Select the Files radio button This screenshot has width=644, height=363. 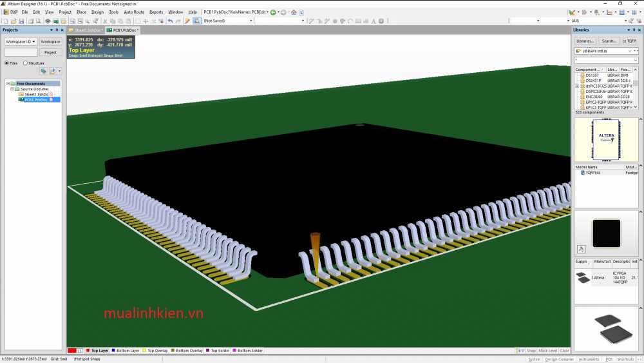coord(7,63)
